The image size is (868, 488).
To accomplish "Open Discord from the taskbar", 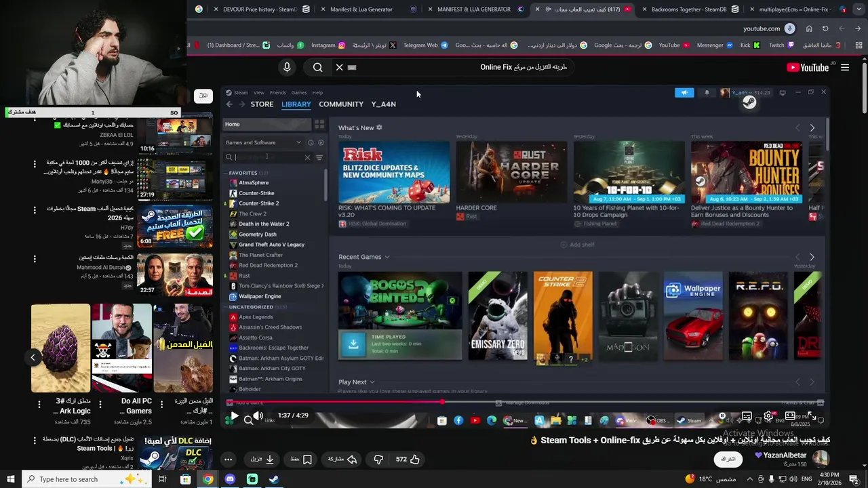I will [x=230, y=479].
